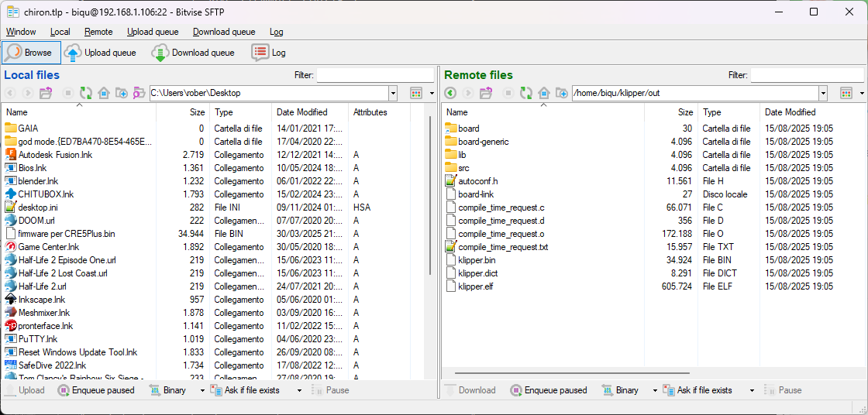Image resolution: width=868 pixels, height=415 pixels.
Task: Create new folder in Remote files
Action: 561,93
